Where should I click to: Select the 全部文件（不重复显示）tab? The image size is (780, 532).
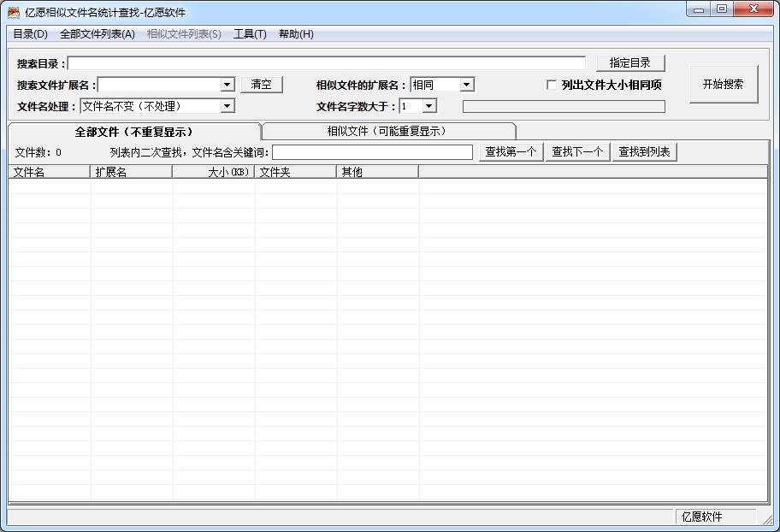click(133, 132)
